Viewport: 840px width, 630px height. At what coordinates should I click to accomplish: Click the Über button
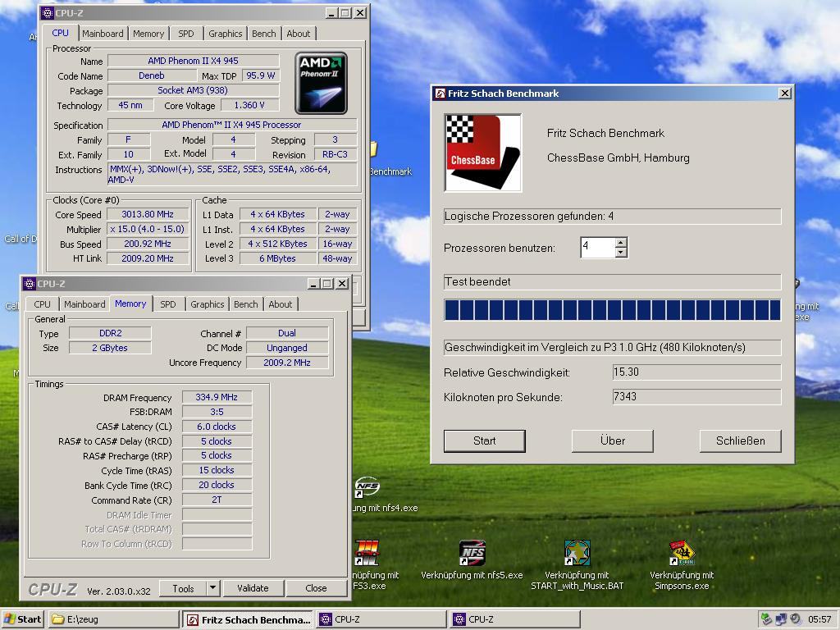[612, 441]
